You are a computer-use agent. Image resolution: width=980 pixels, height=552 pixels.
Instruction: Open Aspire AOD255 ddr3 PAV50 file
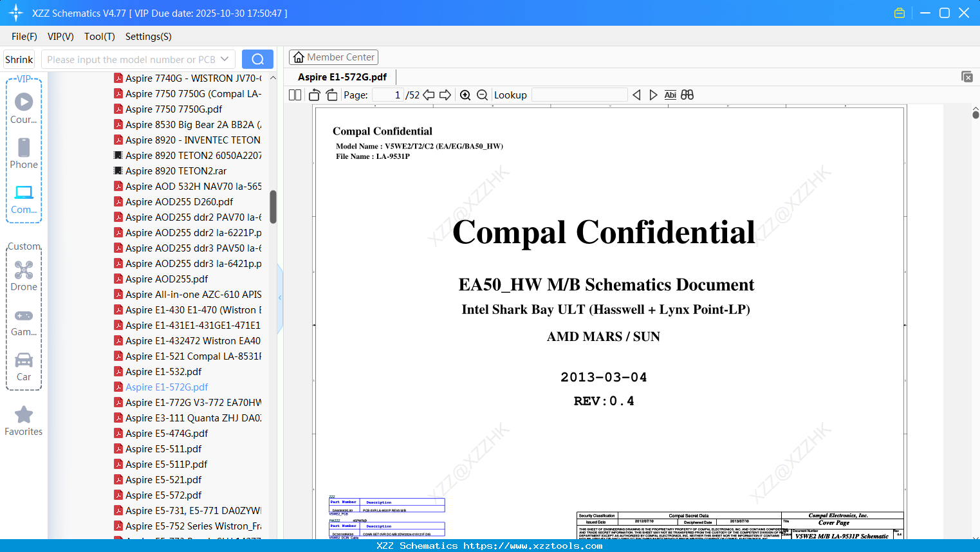(x=193, y=248)
